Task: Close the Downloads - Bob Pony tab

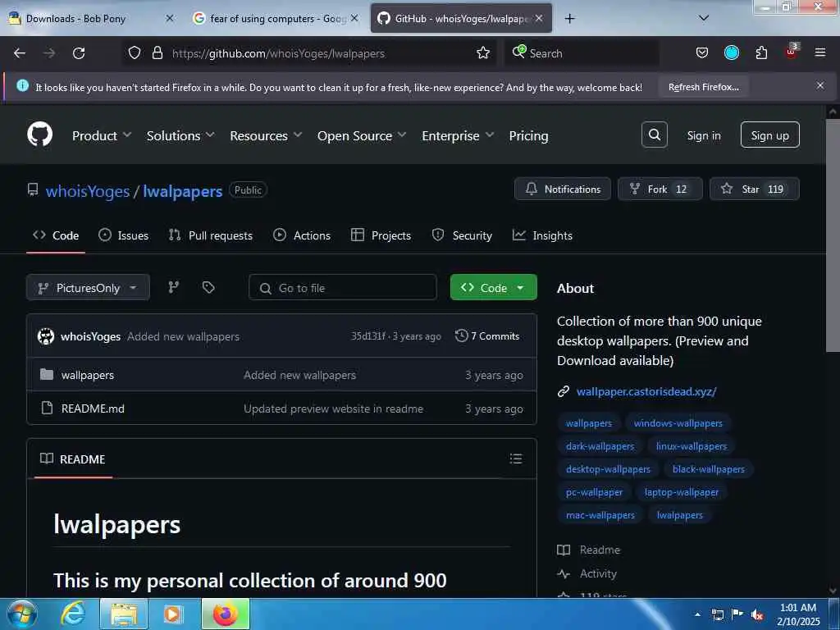Action: (170, 18)
